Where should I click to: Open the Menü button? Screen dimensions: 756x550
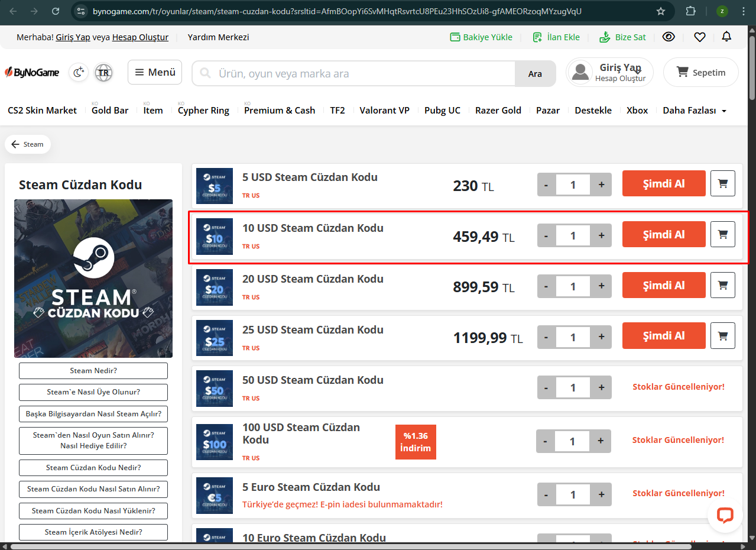coord(155,72)
